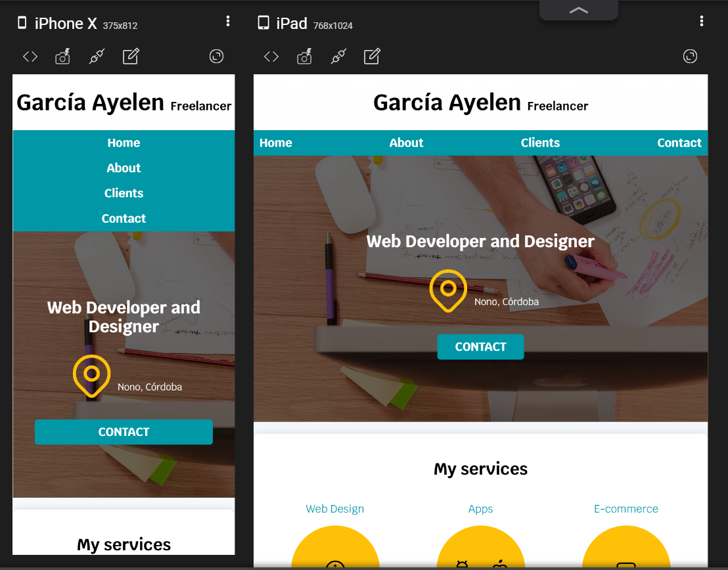Image resolution: width=728 pixels, height=570 pixels.
Task: Click the CONTACT button in the iPhone preview
Action: 124,432
